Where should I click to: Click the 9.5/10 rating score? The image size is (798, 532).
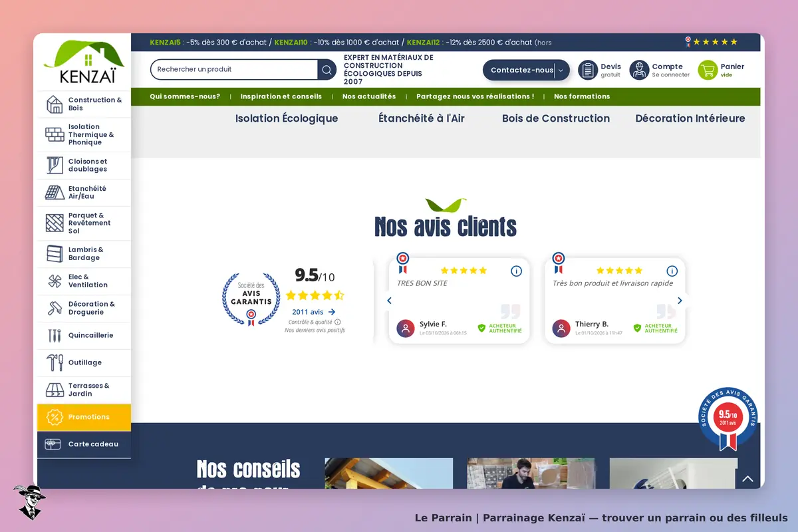point(315,275)
